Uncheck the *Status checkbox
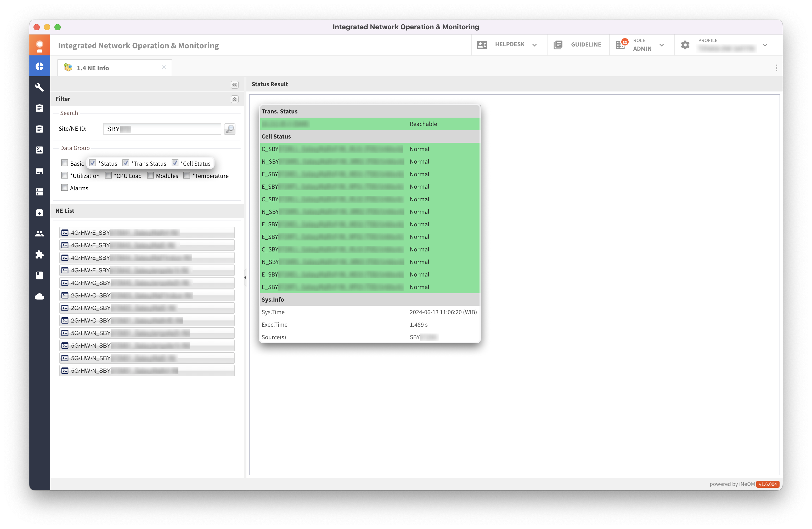This screenshot has height=529, width=812. point(92,163)
